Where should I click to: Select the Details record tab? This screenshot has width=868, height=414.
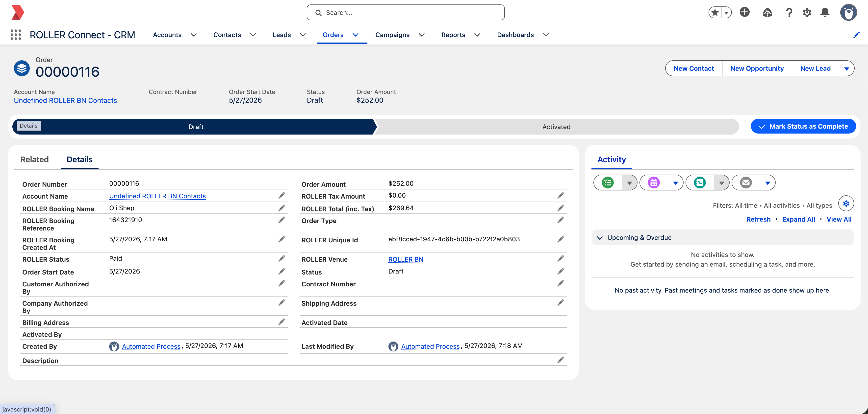(x=79, y=160)
